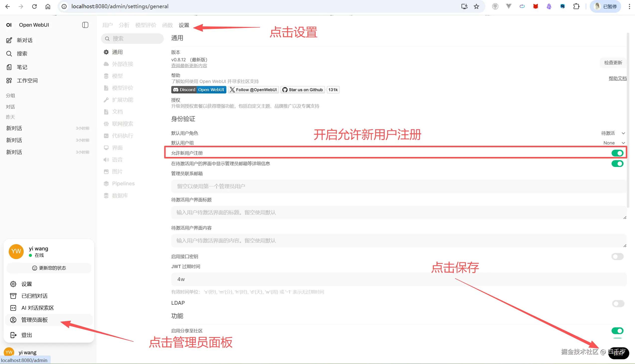Switch to the 分析 tab
The width and height of the screenshot is (635, 364).
(124, 25)
